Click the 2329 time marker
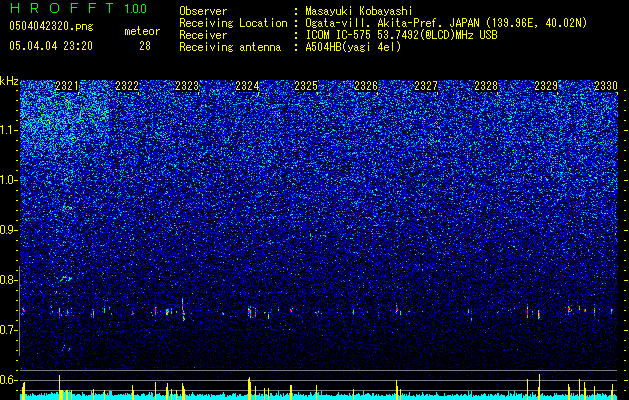The height and width of the screenshot is (400, 629). point(546,86)
